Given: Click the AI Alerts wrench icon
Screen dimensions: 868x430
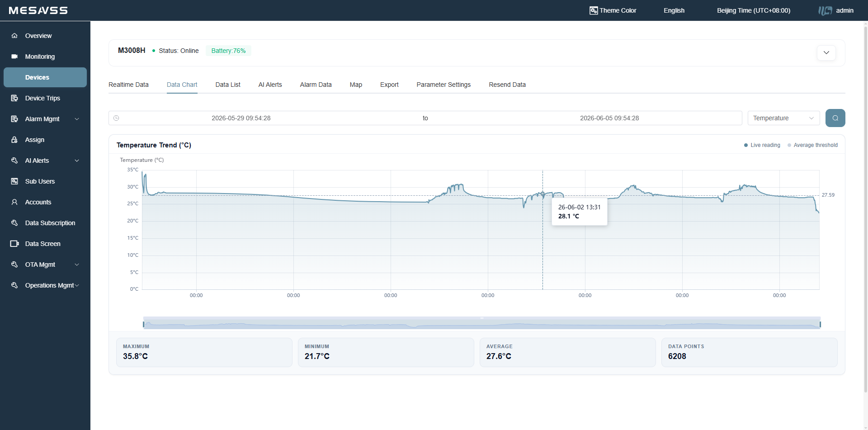Looking at the screenshot, I should coord(14,161).
